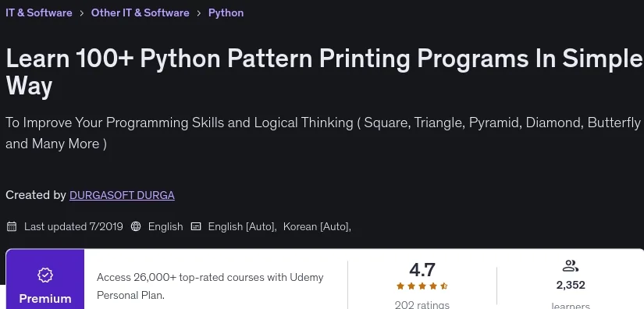Image resolution: width=644 pixels, height=309 pixels.
Task: Click the Udemy Personal Plan description text
Action: (210, 286)
